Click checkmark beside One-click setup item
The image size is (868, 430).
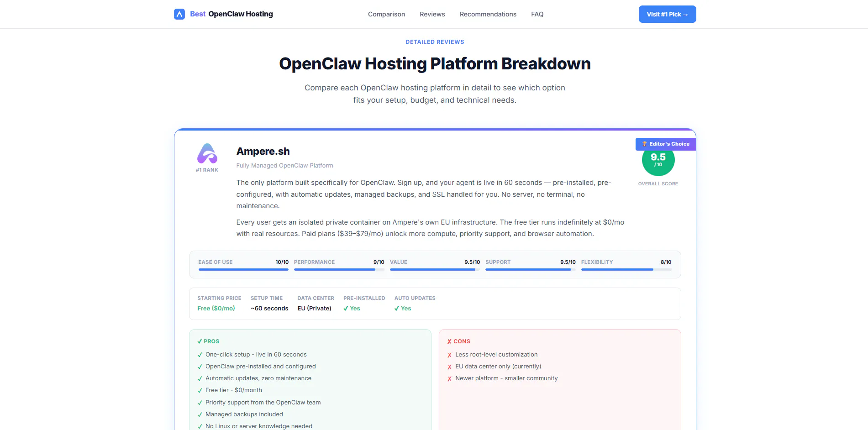point(200,355)
